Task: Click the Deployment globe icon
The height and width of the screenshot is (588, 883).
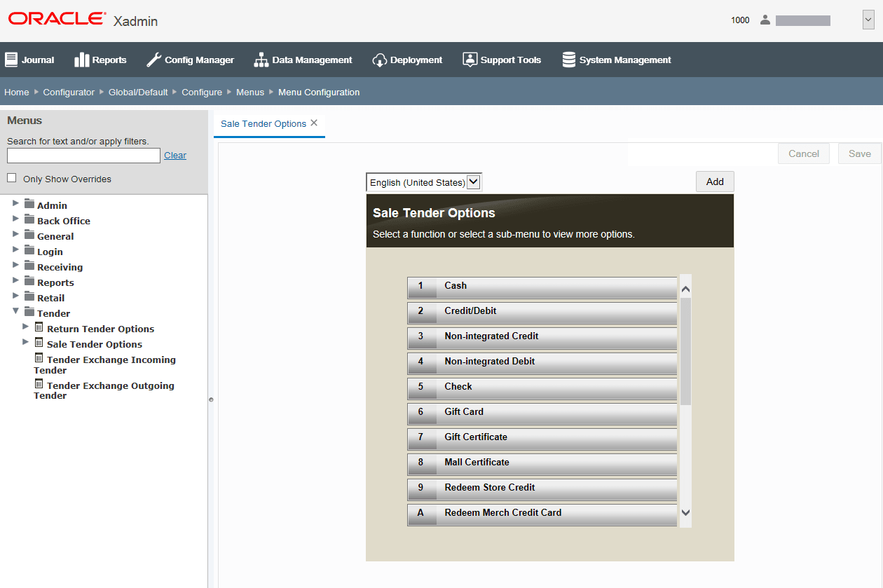Action: point(378,60)
